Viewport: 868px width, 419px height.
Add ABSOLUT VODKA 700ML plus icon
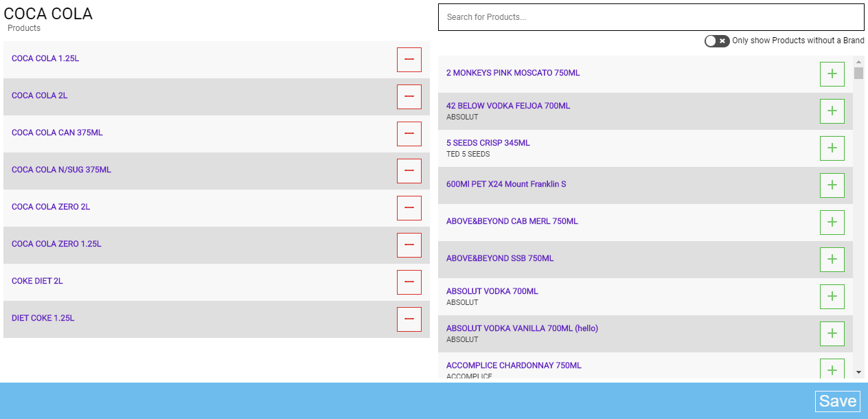832,297
